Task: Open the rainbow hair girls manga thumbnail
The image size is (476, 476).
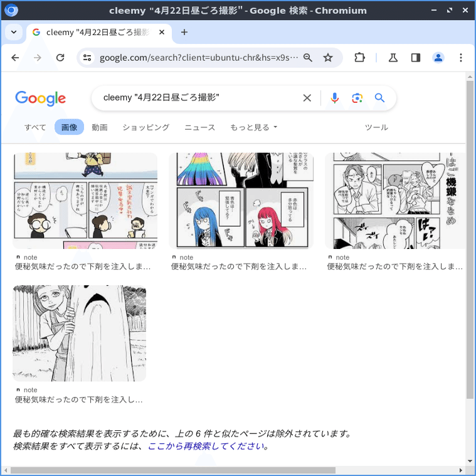Action: pos(241,201)
